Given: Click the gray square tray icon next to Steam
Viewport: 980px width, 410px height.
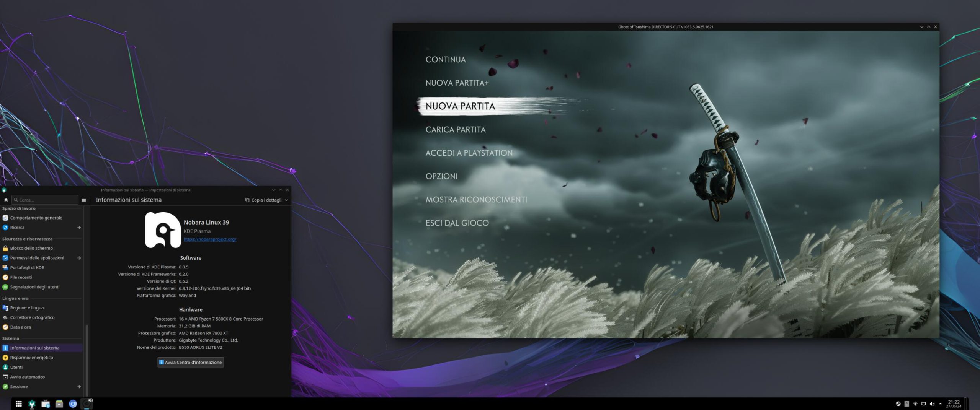Looking at the screenshot, I should click(x=906, y=404).
